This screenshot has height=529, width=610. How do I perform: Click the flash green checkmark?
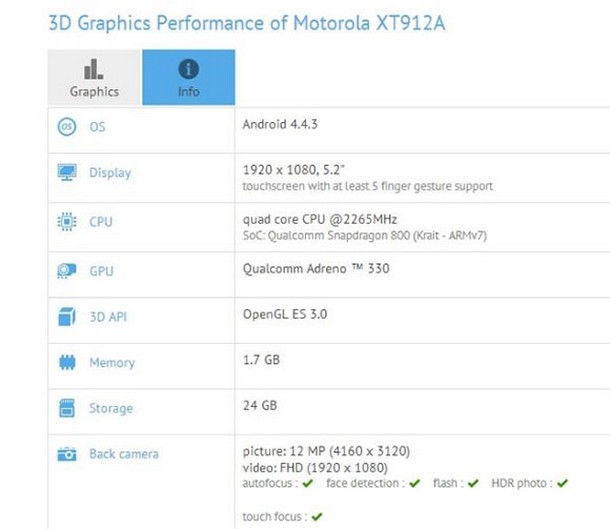(x=473, y=483)
